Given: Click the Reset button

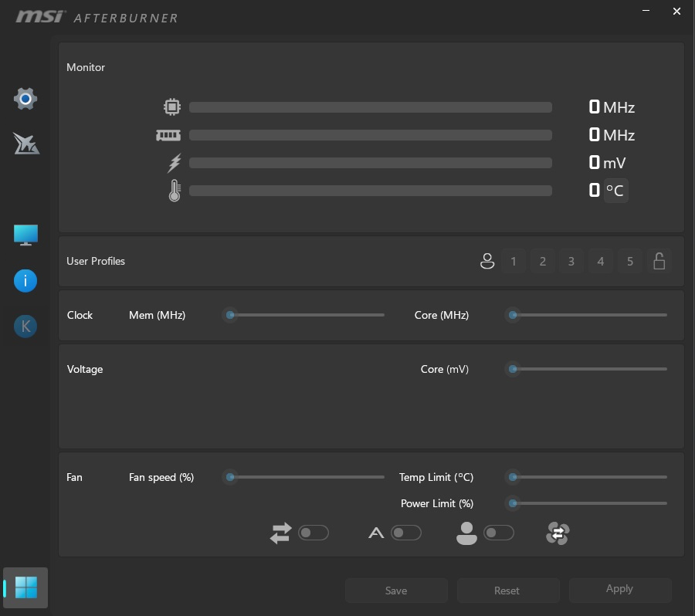Looking at the screenshot, I should [507, 591].
